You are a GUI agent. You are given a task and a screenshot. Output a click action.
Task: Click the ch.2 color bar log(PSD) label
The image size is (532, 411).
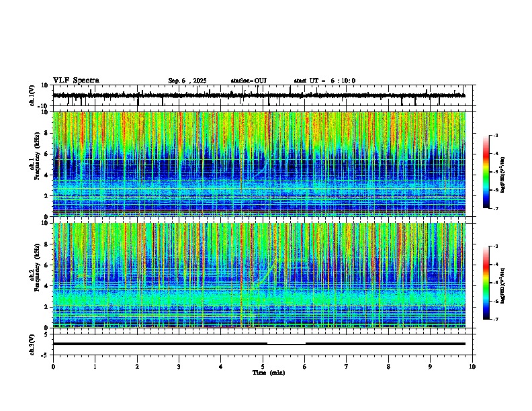click(x=502, y=285)
